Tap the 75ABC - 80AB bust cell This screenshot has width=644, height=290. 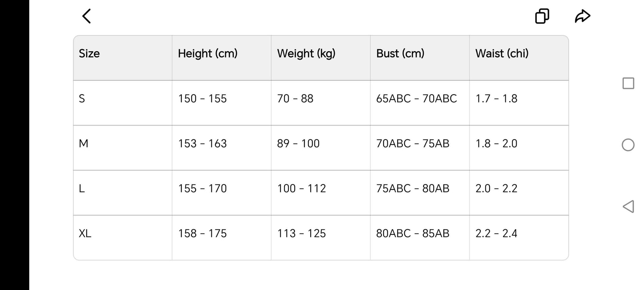tap(413, 188)
